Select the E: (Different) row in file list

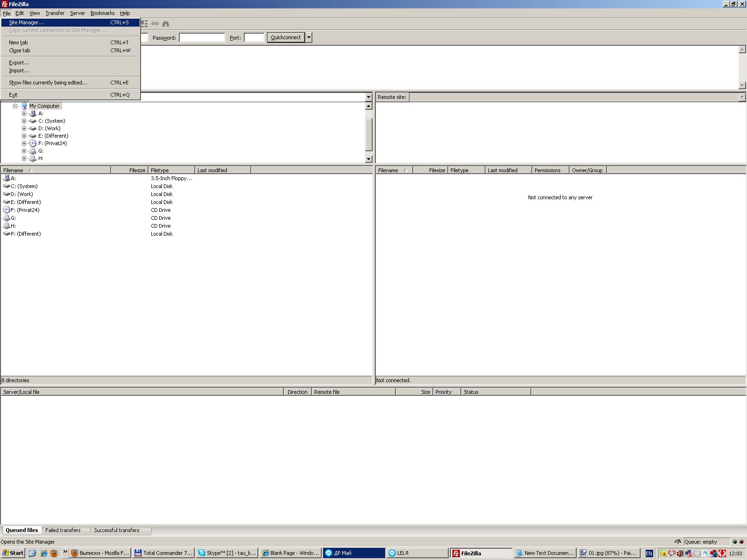pyautogui.click(x=187, y=202)
